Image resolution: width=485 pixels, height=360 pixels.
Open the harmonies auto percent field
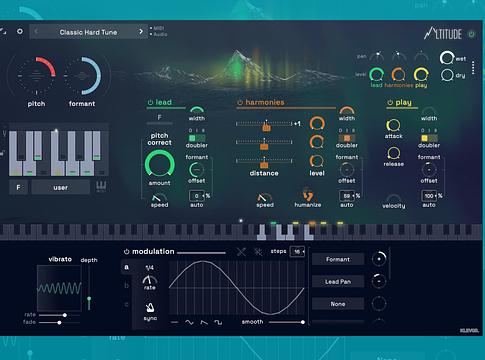(347, 196)
